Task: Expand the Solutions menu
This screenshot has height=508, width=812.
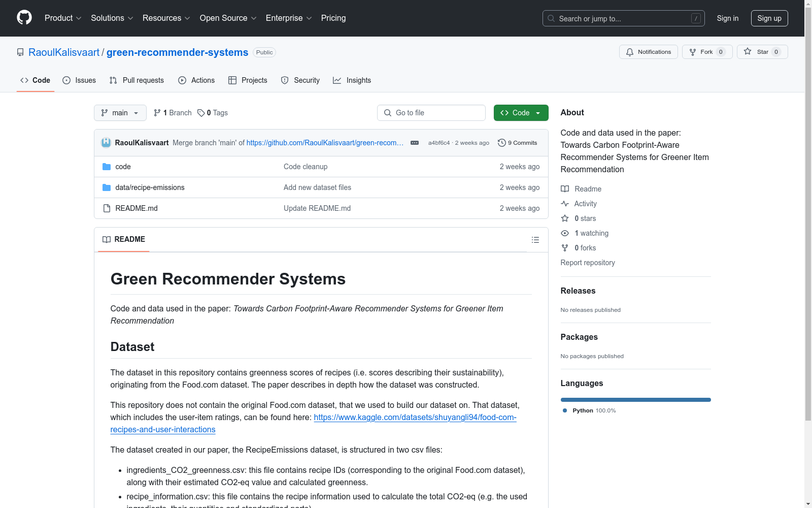Action: pos(112,18)
